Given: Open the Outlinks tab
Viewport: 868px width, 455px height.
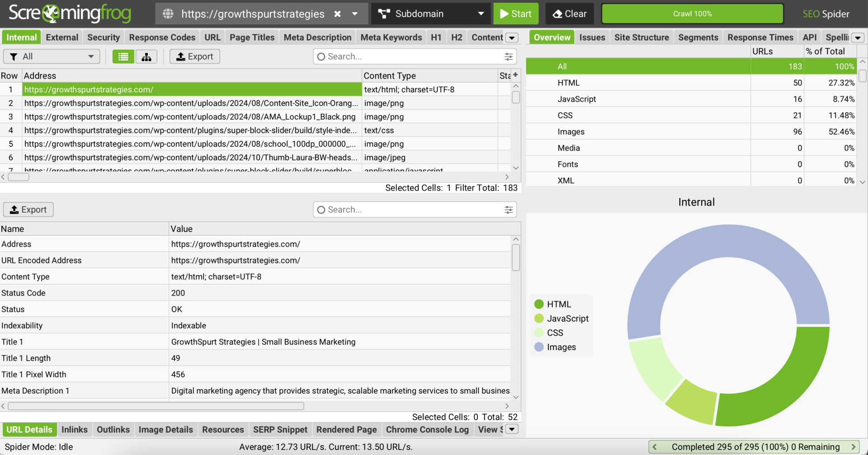Looking at the screenshot, I should coord(113,430).
